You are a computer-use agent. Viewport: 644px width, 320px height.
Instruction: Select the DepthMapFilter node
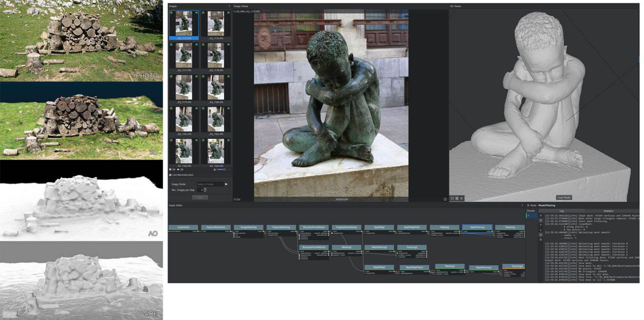coord(412,227)
